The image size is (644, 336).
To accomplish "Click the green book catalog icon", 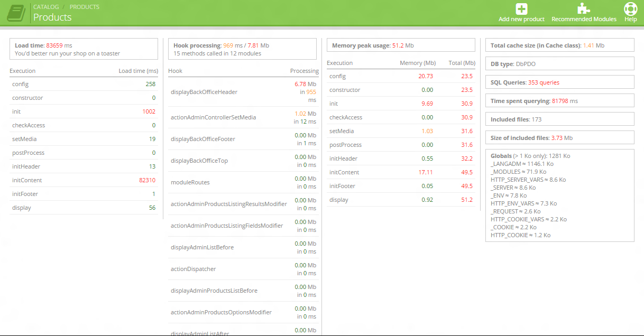I will point(16,13).
